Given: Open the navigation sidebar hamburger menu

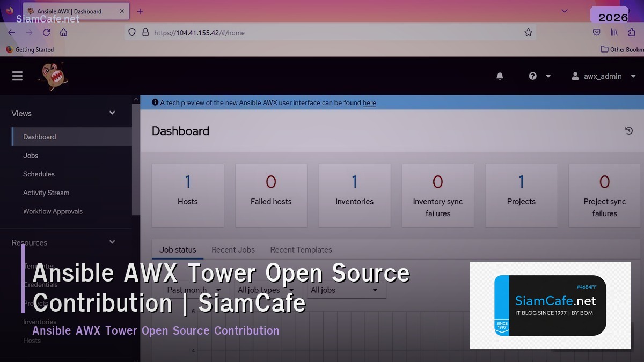Looking at the screenshot, I should (17, 76).
